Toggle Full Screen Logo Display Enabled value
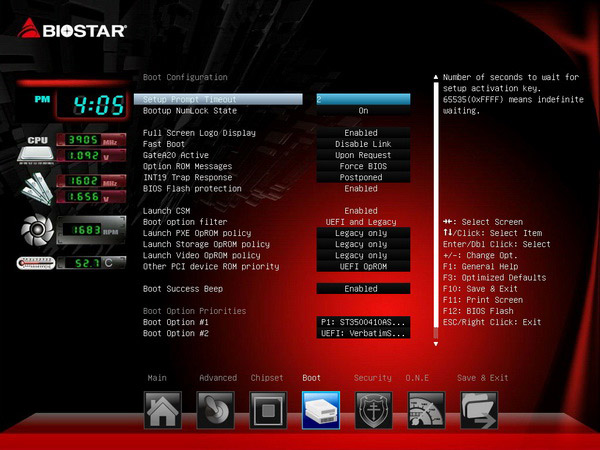The image size is (600, 450). click(363, 133)
